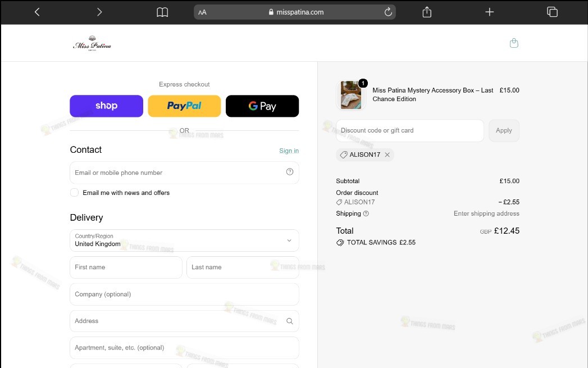Click the Sign in link
The width and height of the screenshot is (588, 368).
289,151
